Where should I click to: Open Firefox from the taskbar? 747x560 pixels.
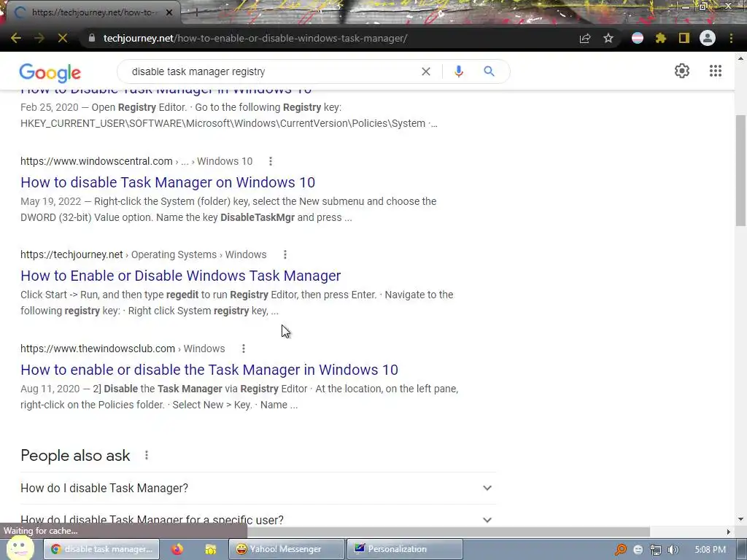coord(177,549)
